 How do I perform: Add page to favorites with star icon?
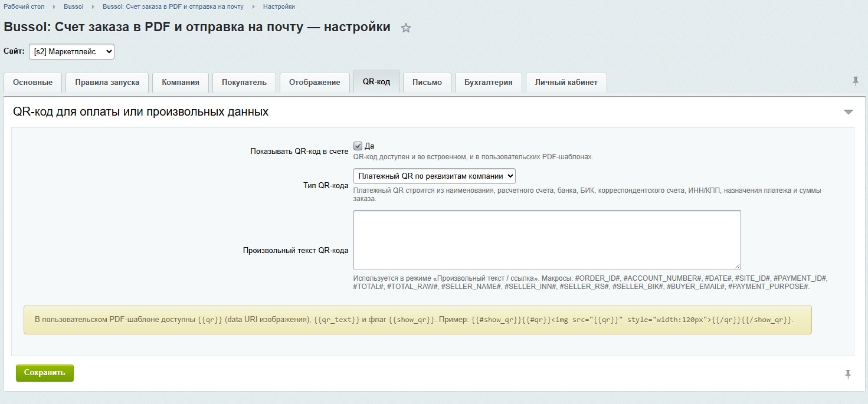click(406, 28)
